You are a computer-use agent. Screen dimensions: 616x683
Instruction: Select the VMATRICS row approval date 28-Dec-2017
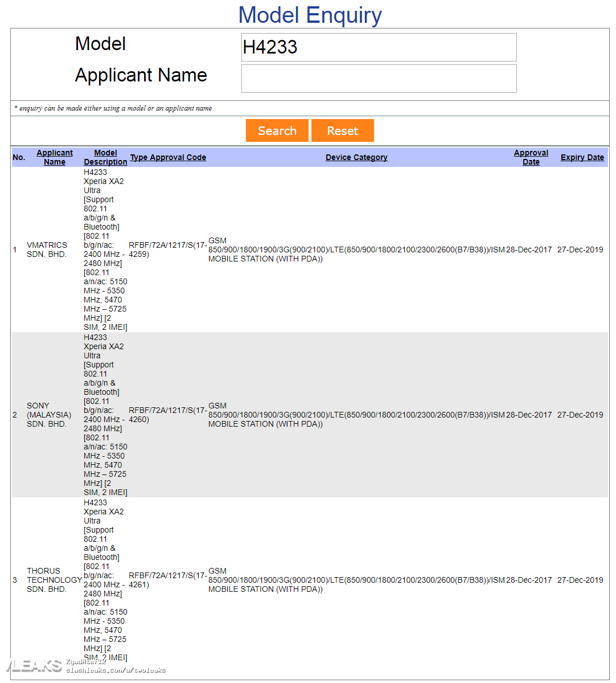[x=529, y=250]
